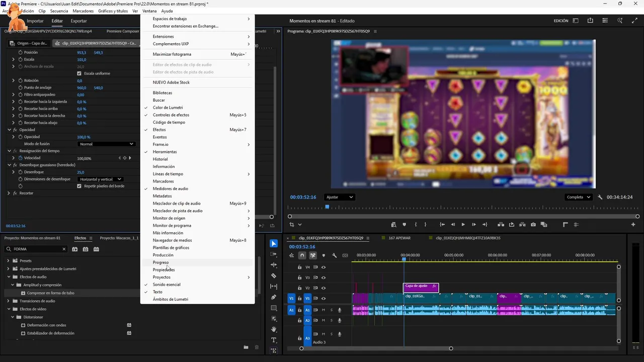
Task: Select the Track Select Forward tool
Action: point(274,254)
